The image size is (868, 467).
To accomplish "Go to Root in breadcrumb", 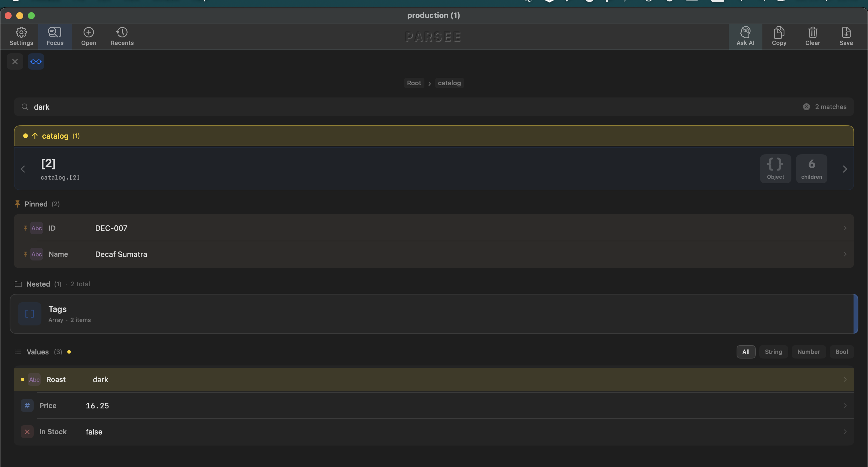I will tap(414, 83).
